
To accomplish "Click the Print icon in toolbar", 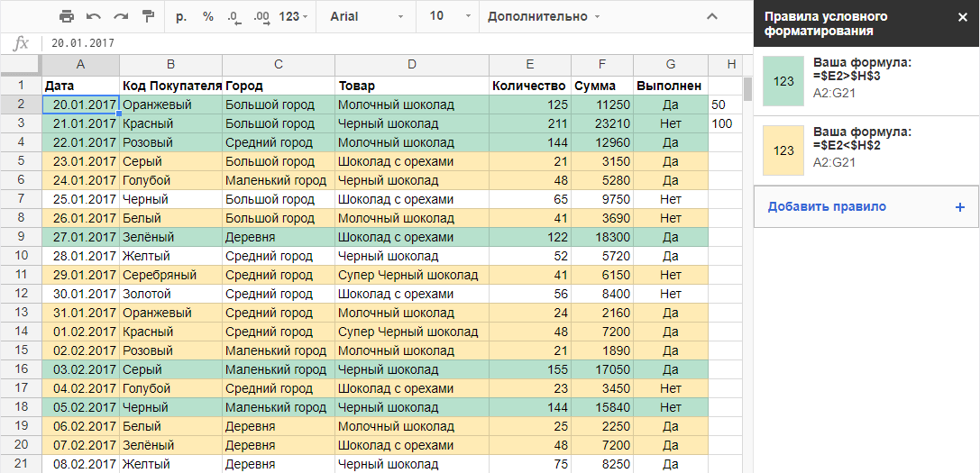I will pos(67,17).
